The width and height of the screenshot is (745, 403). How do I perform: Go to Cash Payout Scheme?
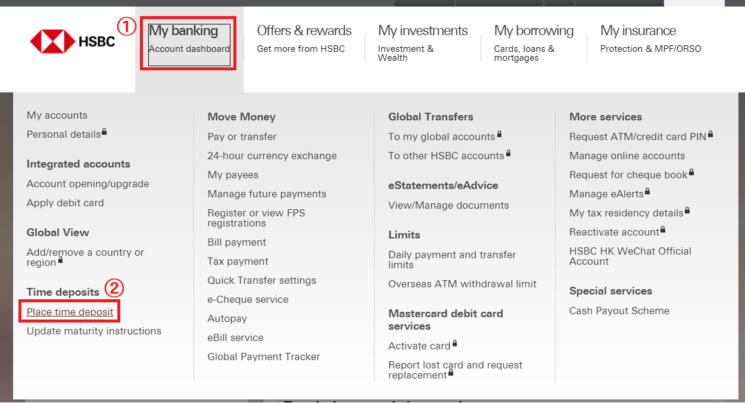click(619, 311)
